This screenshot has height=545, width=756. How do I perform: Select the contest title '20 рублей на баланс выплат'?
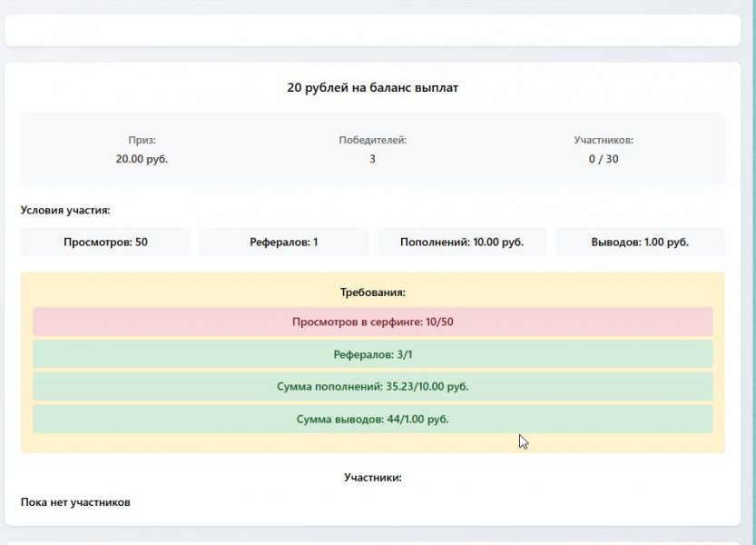[373, 88]
